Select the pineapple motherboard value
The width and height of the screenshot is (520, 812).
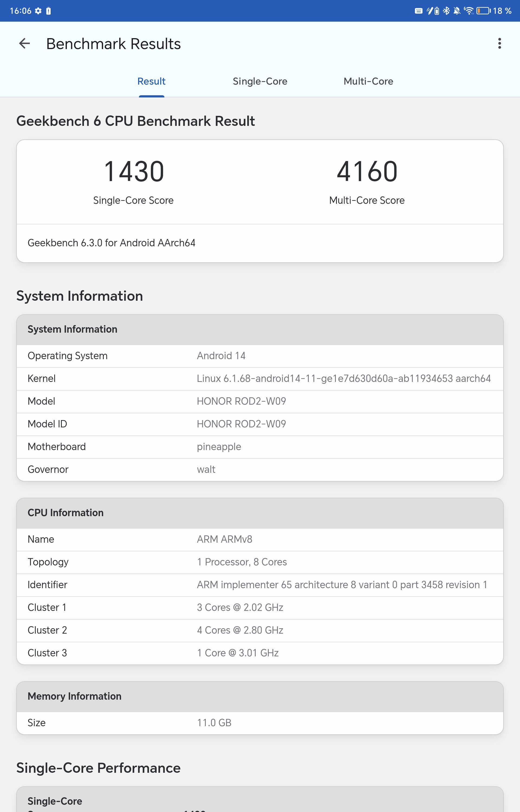219,447
